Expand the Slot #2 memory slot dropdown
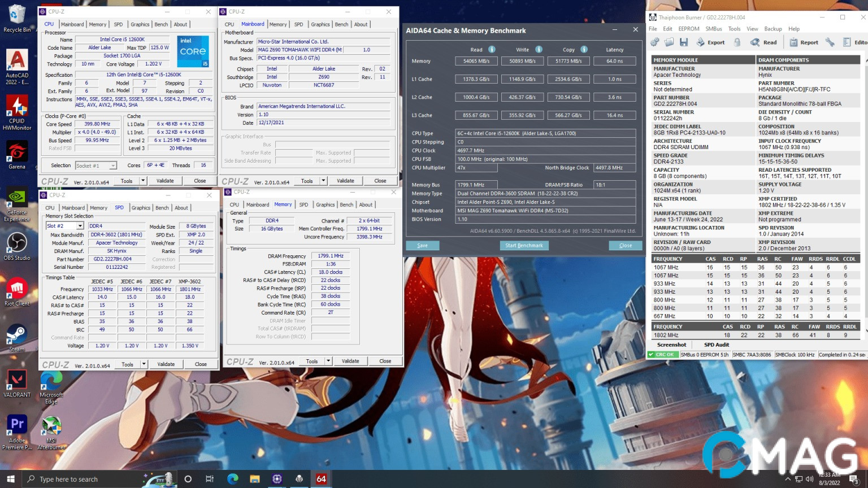This screenshot has width=868, height=488. point(80,226)
